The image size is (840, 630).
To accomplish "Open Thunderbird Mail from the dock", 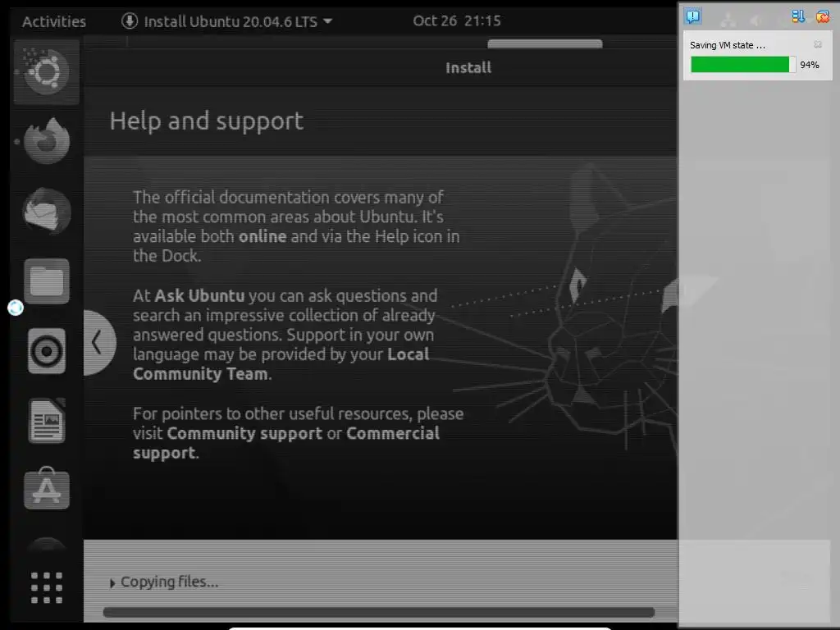I will click(x=47, y=211).
